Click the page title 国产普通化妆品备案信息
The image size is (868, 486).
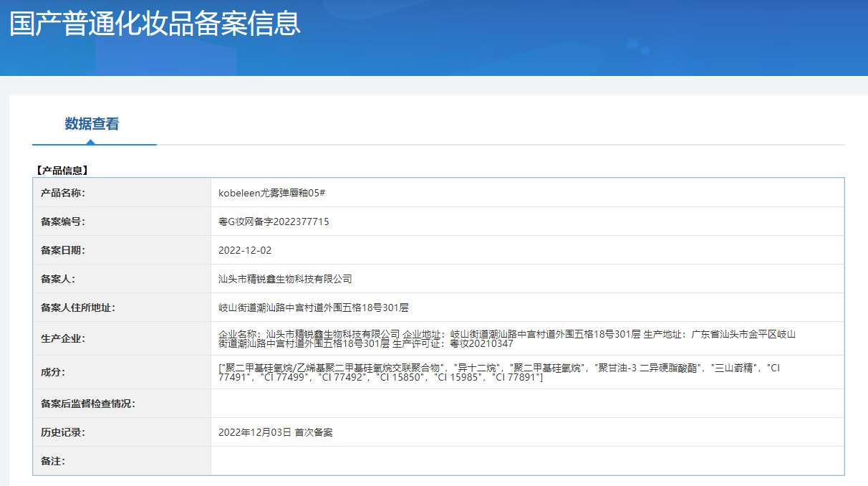pyautogui.click(x=155, y=23)
